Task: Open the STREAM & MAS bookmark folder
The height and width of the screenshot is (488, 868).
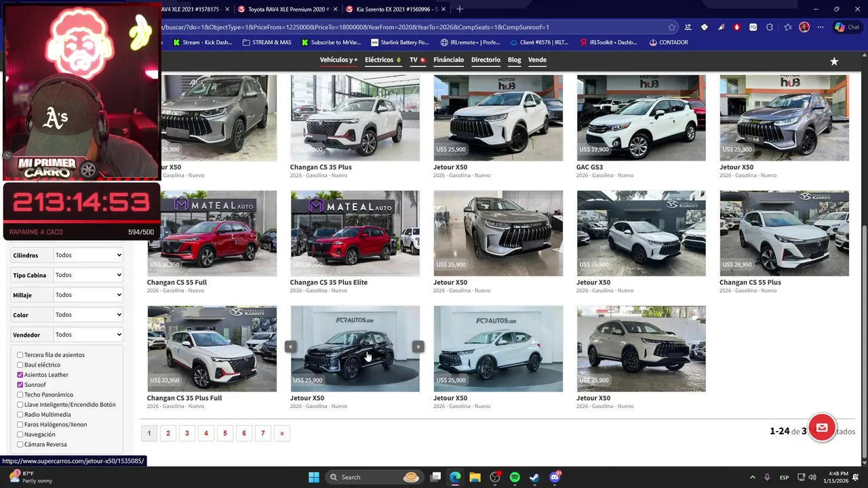Action: point(267,42)
